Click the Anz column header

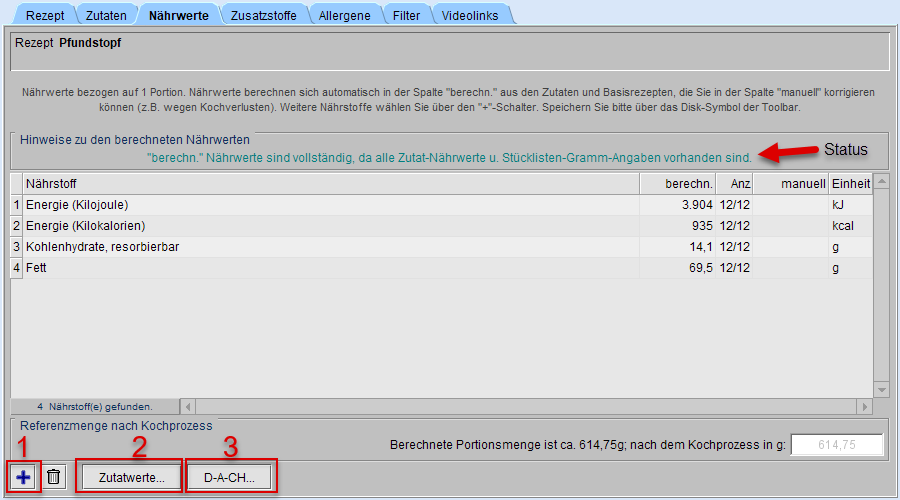(x=734, y=184)
